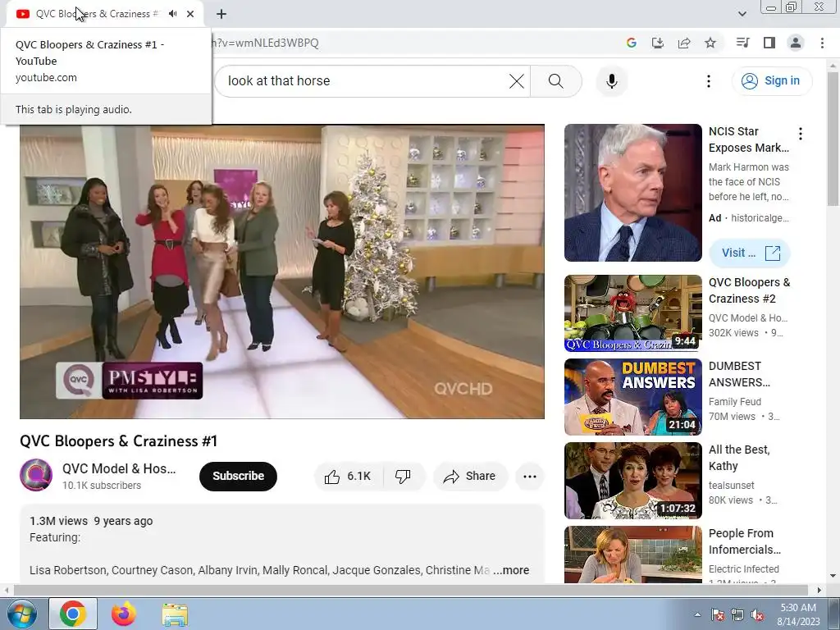
Task: Click the NCIS Star Exposes Mark title
Action: (x=748, y=139)
